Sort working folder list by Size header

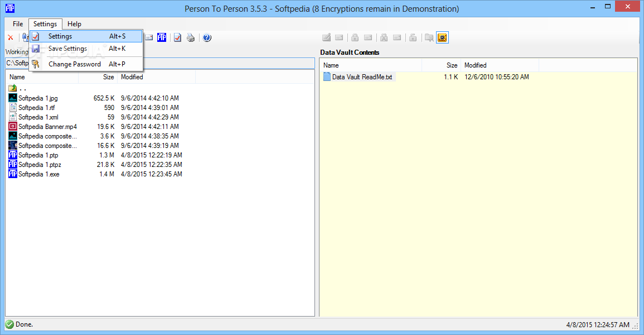pos(98,77)
